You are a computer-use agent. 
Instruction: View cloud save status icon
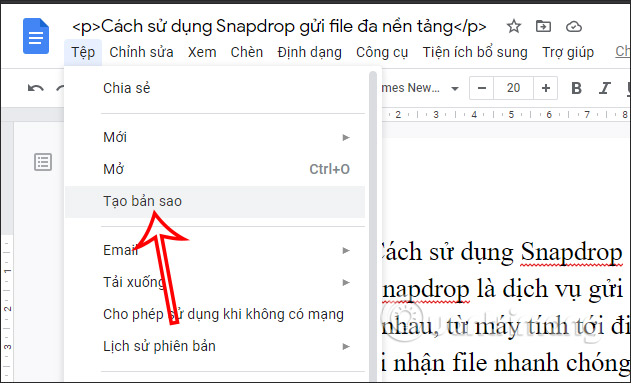click(573, 27)
